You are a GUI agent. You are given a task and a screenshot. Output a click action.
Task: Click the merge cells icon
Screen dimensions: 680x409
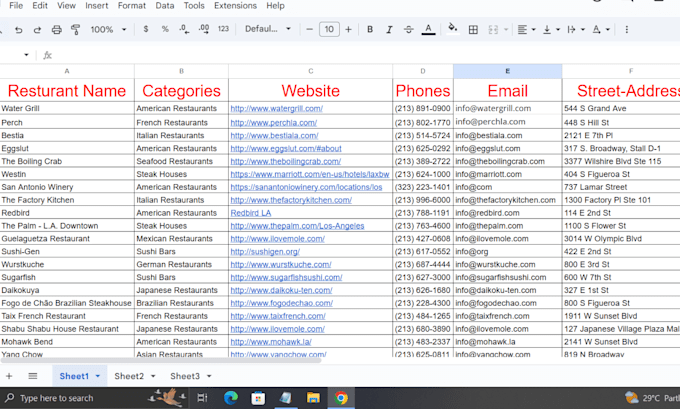click(493, 29)
